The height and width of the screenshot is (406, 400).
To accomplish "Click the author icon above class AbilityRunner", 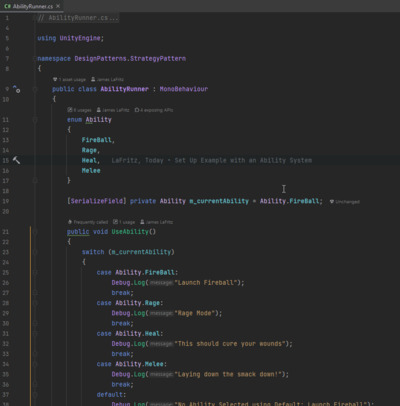I will [93, 79].
